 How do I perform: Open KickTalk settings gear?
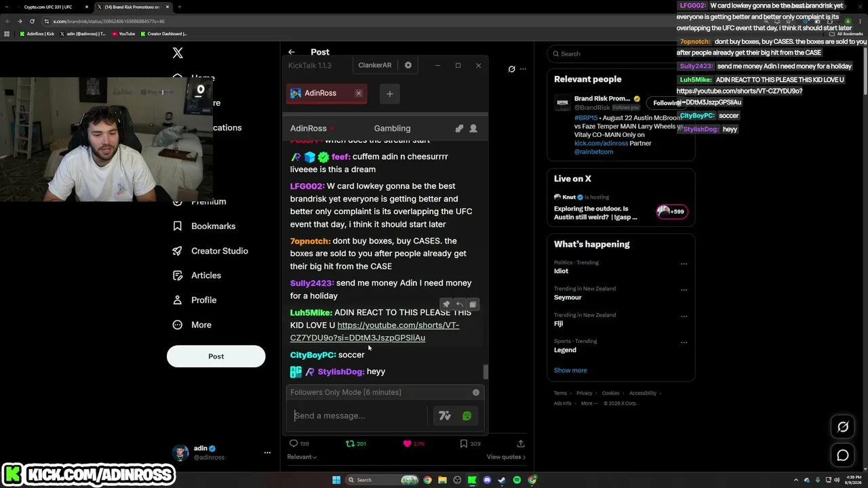(x=408, y=65)
